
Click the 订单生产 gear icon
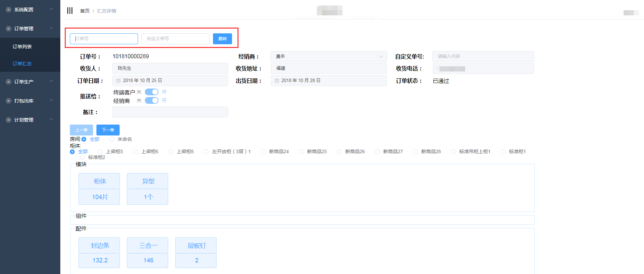tap(9, 82)
